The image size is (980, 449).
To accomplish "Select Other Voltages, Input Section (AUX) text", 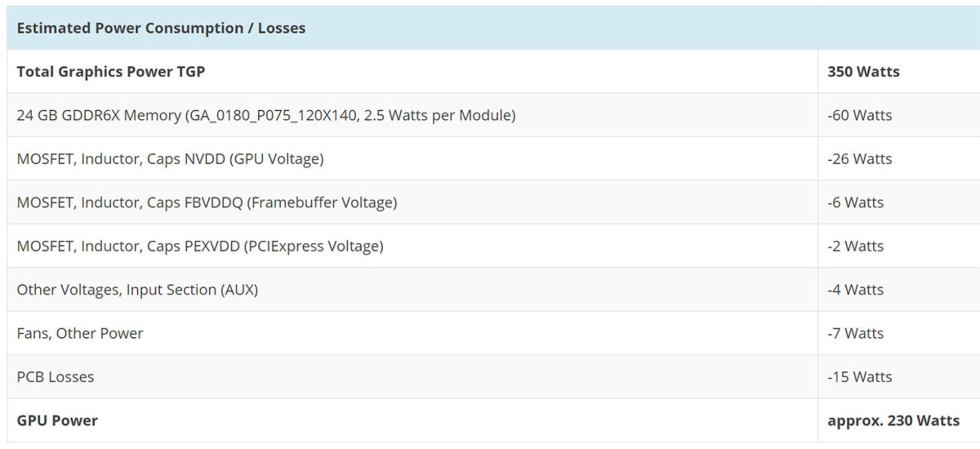I will point(137,290).
